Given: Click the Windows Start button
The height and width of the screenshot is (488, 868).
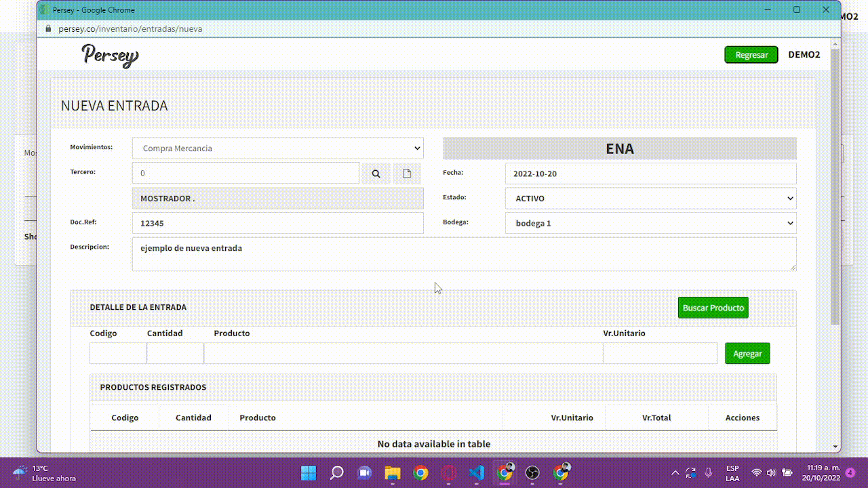Looking at the screenshot, I should tap(309, 472).
